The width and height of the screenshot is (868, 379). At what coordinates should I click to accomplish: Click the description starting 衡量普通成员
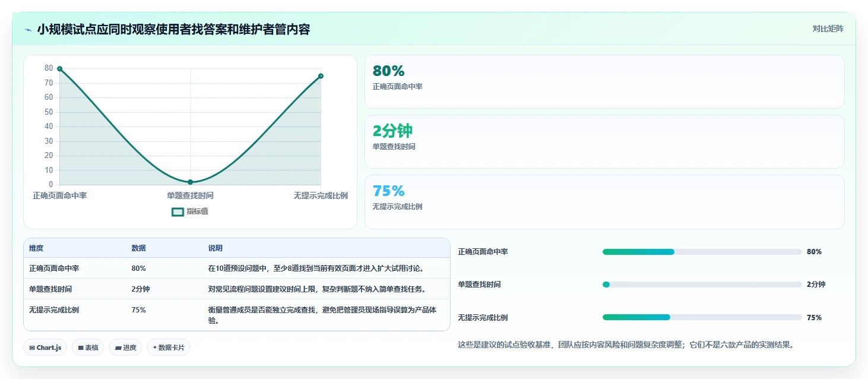tap(322, 315)
